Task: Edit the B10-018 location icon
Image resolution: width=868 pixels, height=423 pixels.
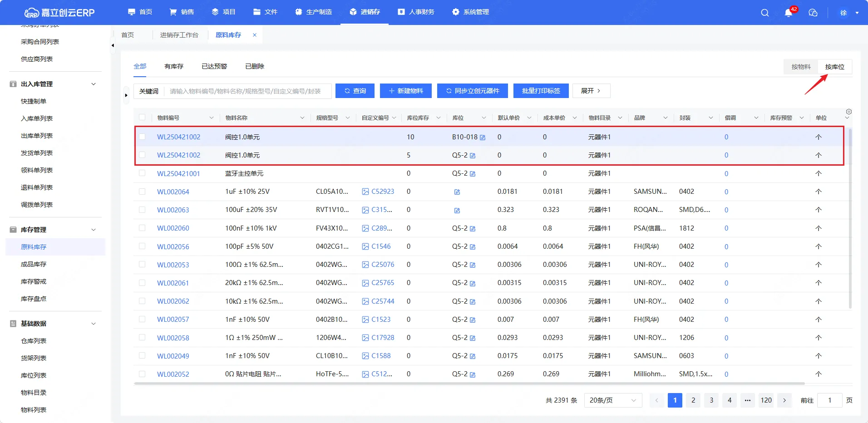Action: coord(483,138)
